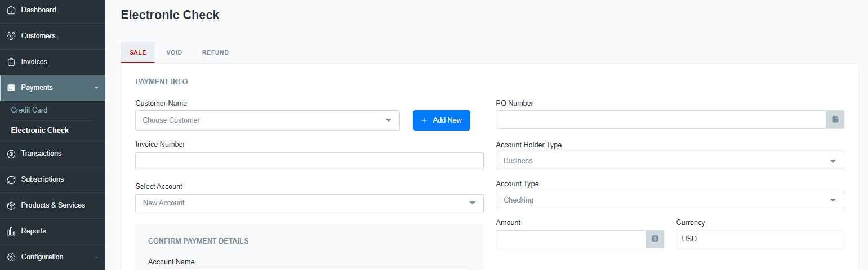Screen dimensions: 868x270
Task: Open the Select Account dropdown
Action: click(x=309, y=203)
